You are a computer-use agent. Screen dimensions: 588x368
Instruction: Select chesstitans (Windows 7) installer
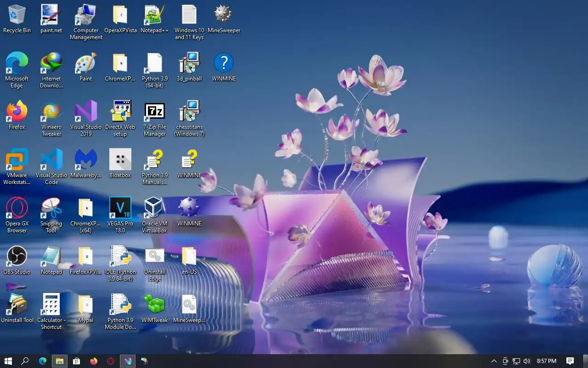189,119
